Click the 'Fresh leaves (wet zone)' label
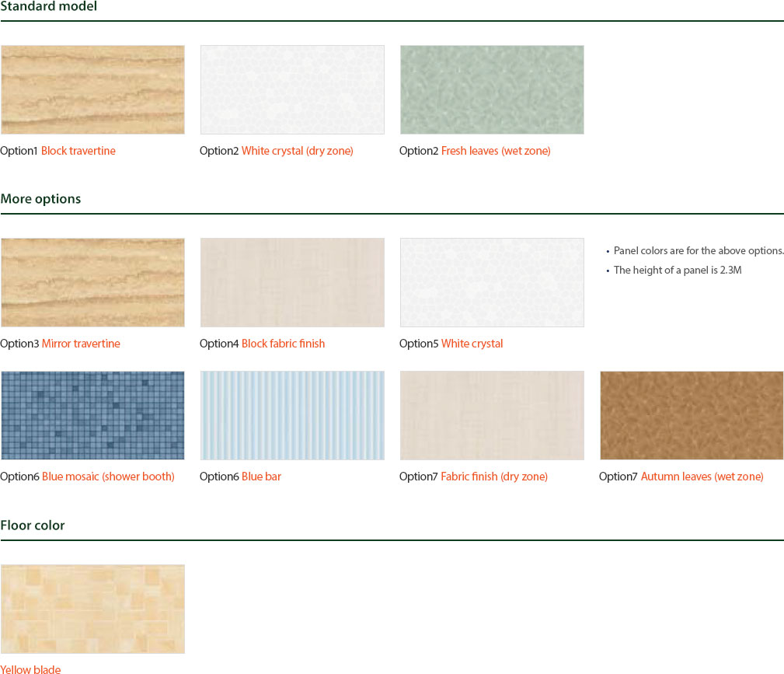Image resolution: width=784 pixels, height=674 pixels. pyautogui.click(x=496, y=151)
